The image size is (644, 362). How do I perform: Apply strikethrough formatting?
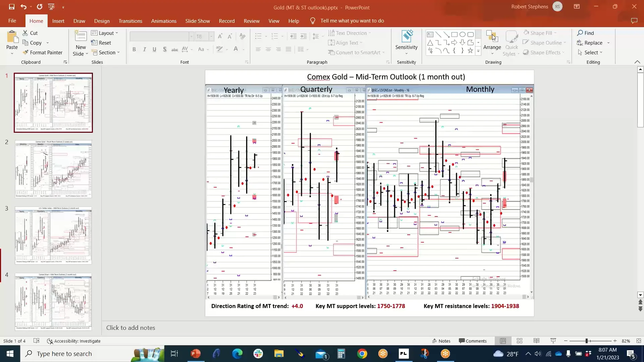point(174,49)
